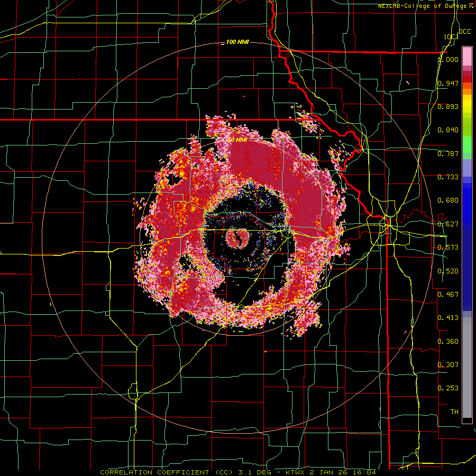Click the 0.467 scale label
The height and width of the screenshot is (476, 476).
point(448,294)
